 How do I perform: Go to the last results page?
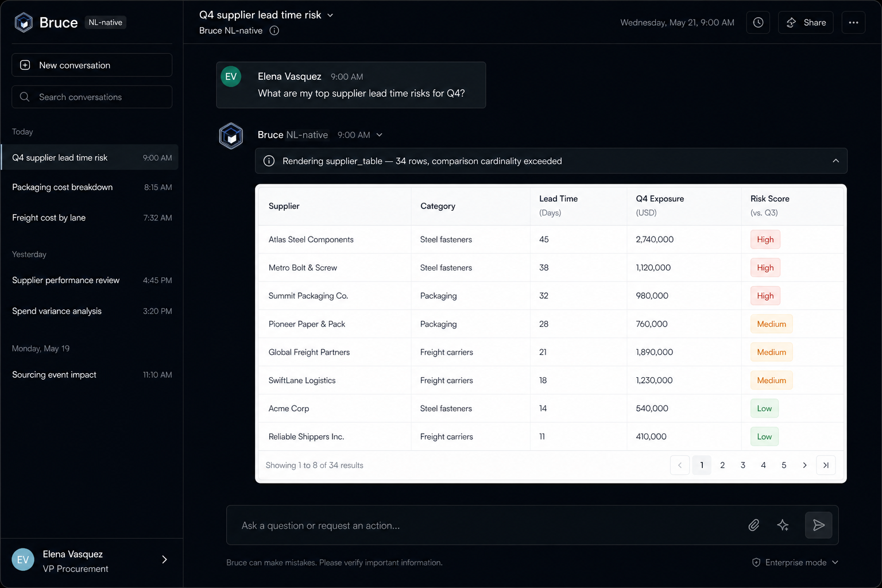click(826, 465)
